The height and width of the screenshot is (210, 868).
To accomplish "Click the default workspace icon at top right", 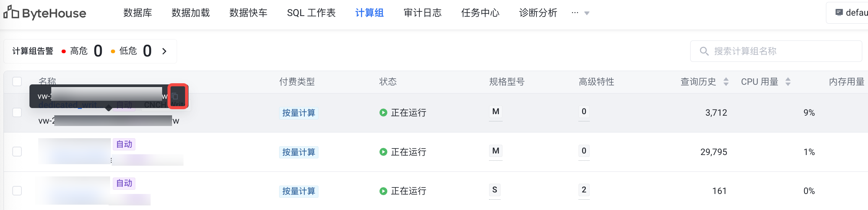I will tap(839, 13).
